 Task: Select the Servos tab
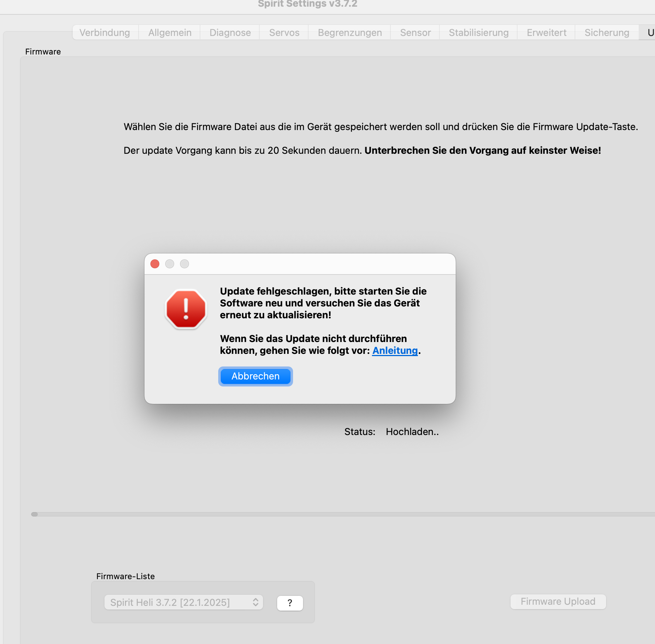284,33
